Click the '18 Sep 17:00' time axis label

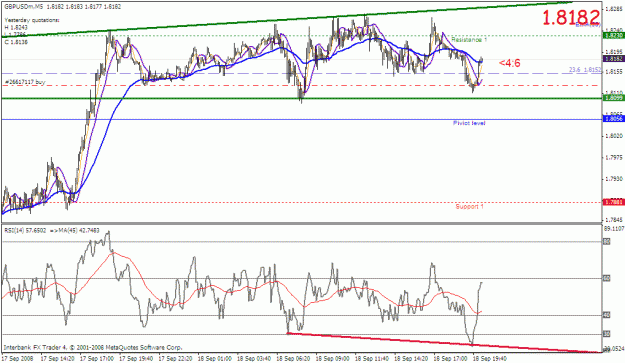coord(450,359)
